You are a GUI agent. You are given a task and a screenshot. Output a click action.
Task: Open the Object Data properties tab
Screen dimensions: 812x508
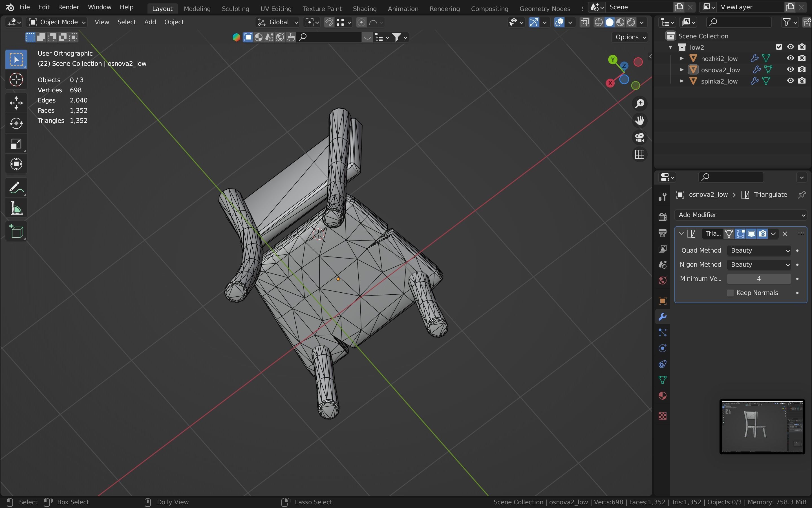coord(662,380)
